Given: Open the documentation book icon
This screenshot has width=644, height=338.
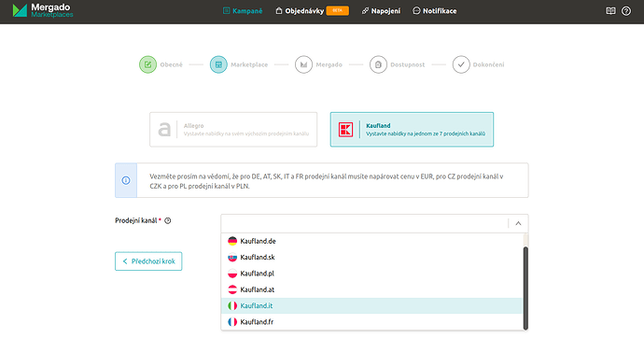Looking at the screenshot, I should pyautogui.click(x=610, y=11).
